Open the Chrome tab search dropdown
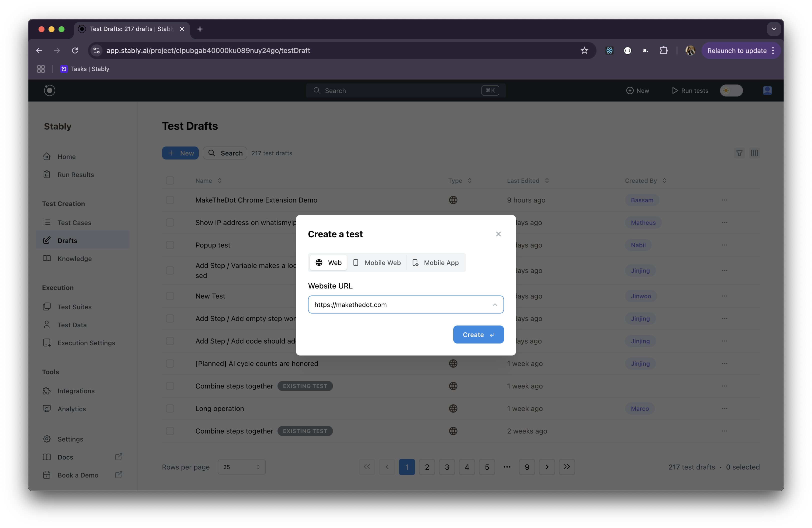The width and height of the screenshot is (812, 528). tap(774, 29)
